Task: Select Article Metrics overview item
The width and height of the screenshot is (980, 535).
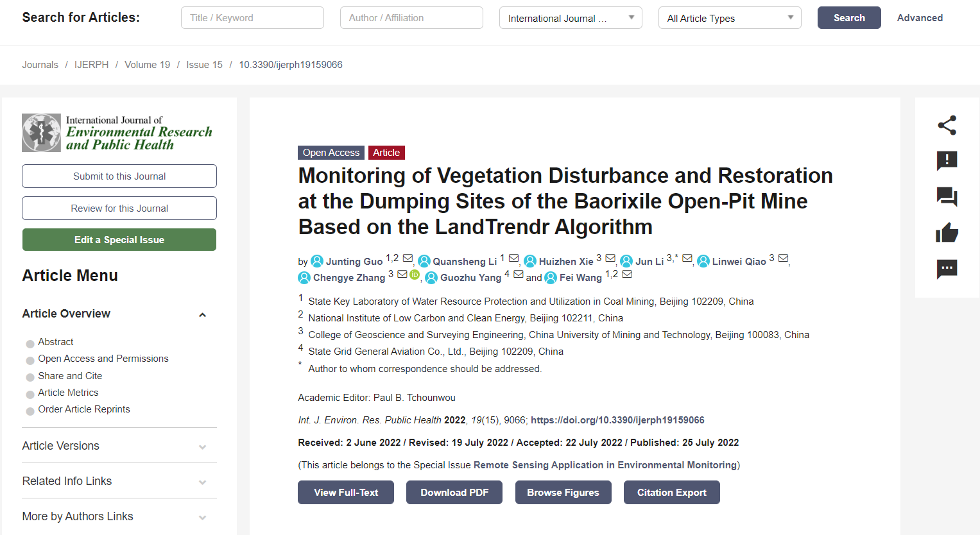Action: 68,393
